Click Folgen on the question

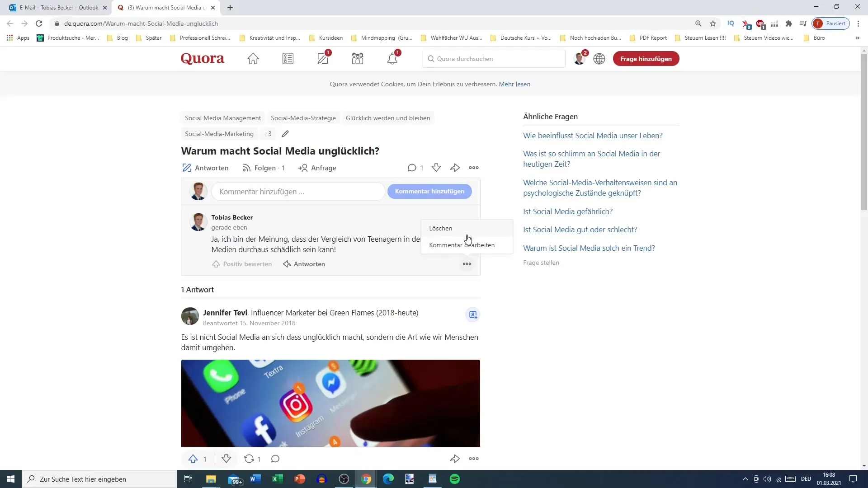point(264,168)
